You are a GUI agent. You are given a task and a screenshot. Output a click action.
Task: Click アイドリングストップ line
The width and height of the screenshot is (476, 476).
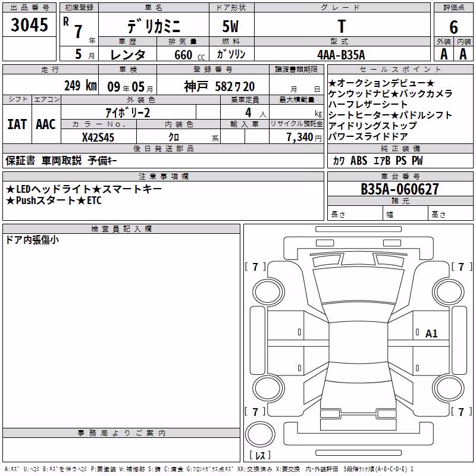point(373,126)
